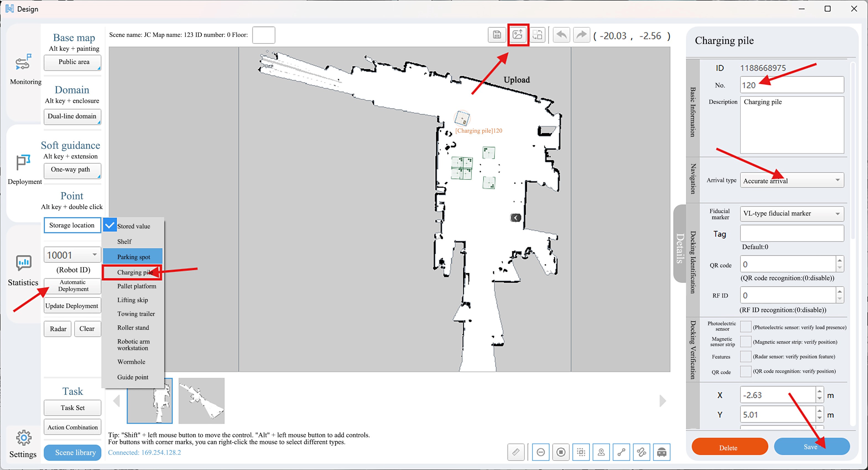This screenshot has width=868, height=470.
Task: Click the save disk icon in toolbar
Action: pos(497,35)
